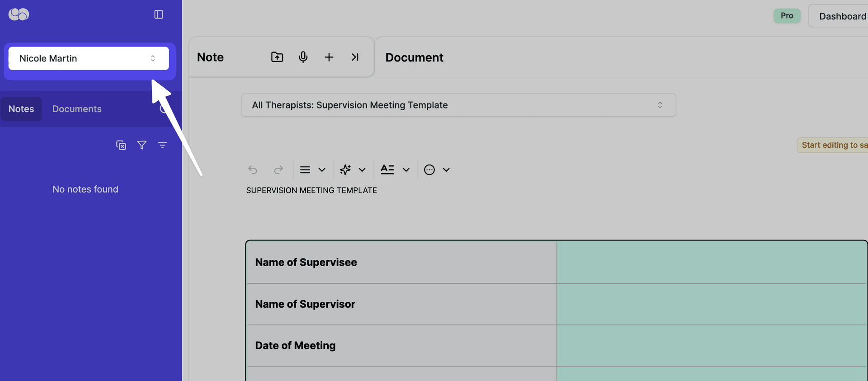The height and width of the screenshot is (381, 868).
Task: Collapse the sidebar with the panel icon
Action: pos(158,14)
